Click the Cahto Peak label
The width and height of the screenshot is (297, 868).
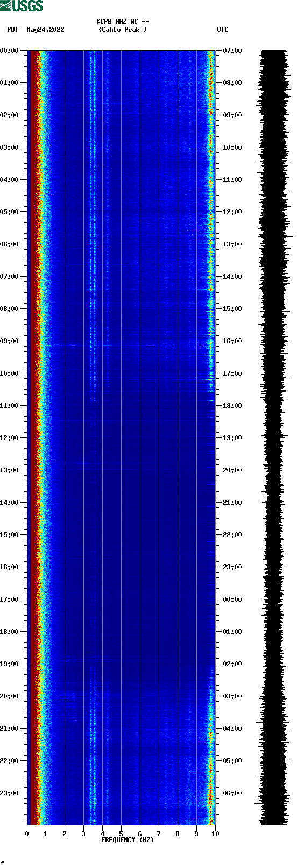point(123,30)
